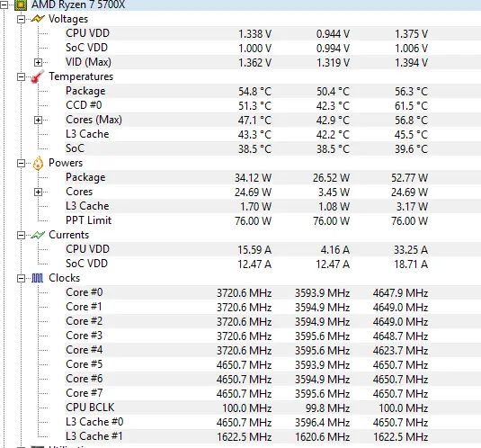Collapse the Temperatures section
The height and width of the screenshot is (448, 481).
pyautogui.click(x=21, y=76)
